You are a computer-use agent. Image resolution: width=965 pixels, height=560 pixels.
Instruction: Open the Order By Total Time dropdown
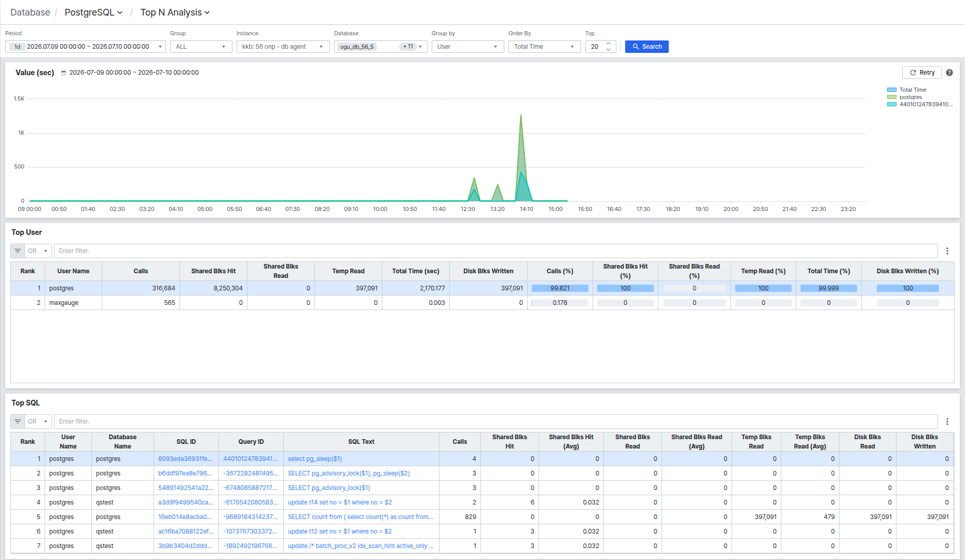(544, 47)
